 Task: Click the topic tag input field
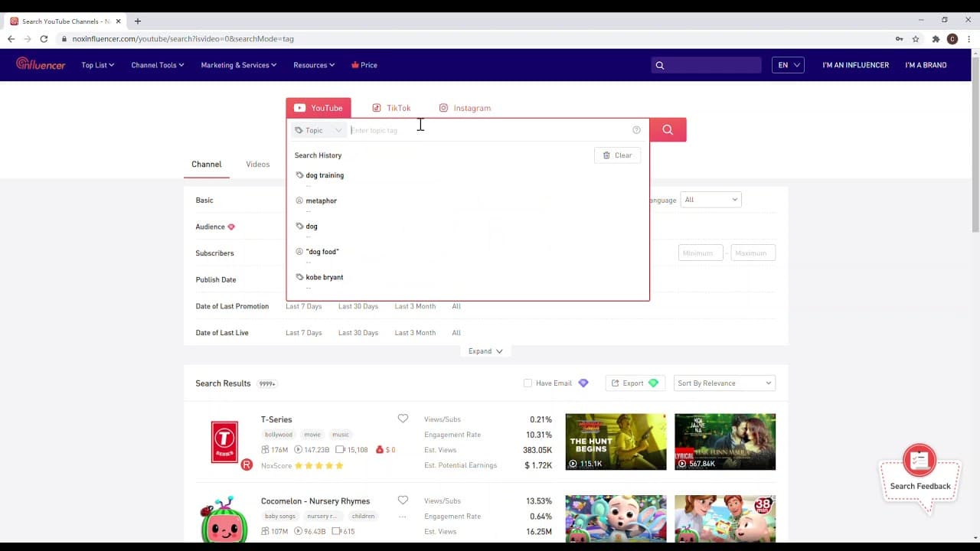[488, 130]
